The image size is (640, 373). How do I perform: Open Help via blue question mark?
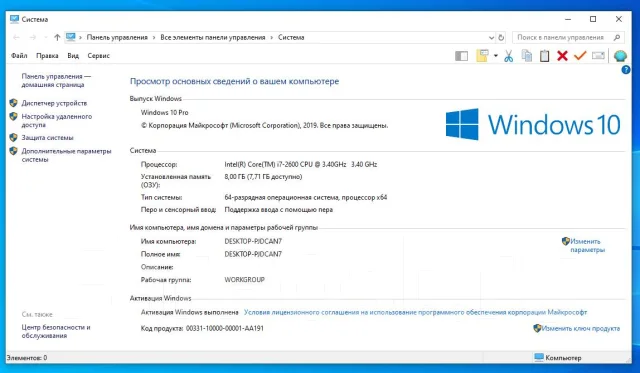(x=626, y=70)
